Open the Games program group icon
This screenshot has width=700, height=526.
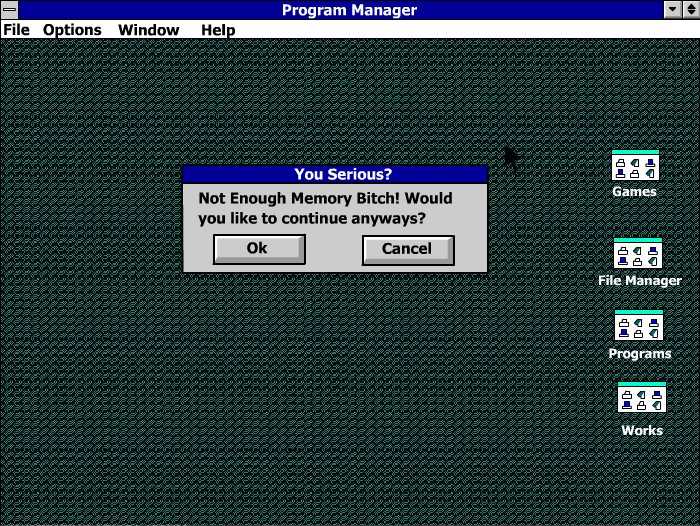click(635, 166)
